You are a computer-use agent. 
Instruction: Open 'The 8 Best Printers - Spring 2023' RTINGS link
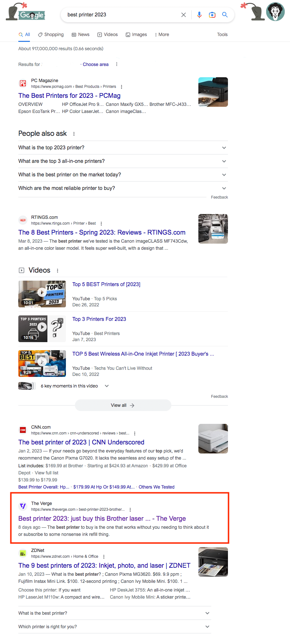pyautogui.click(x=102, y=232)
